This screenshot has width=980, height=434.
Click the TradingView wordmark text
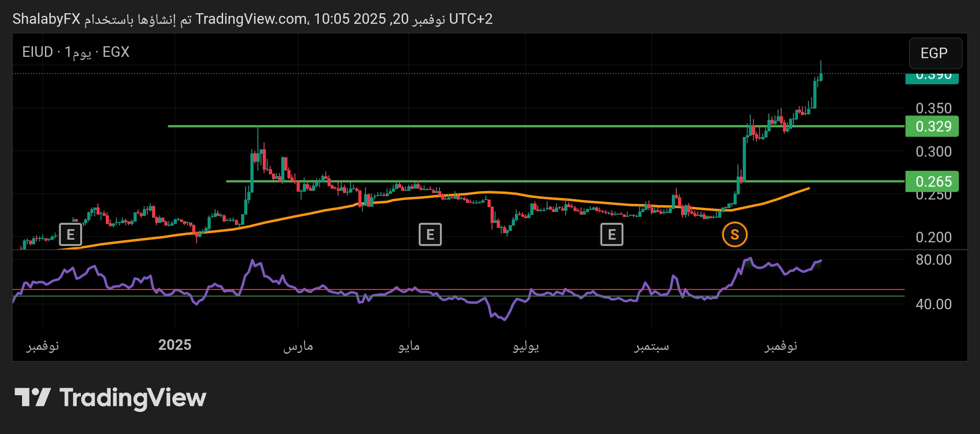point(133,397)
